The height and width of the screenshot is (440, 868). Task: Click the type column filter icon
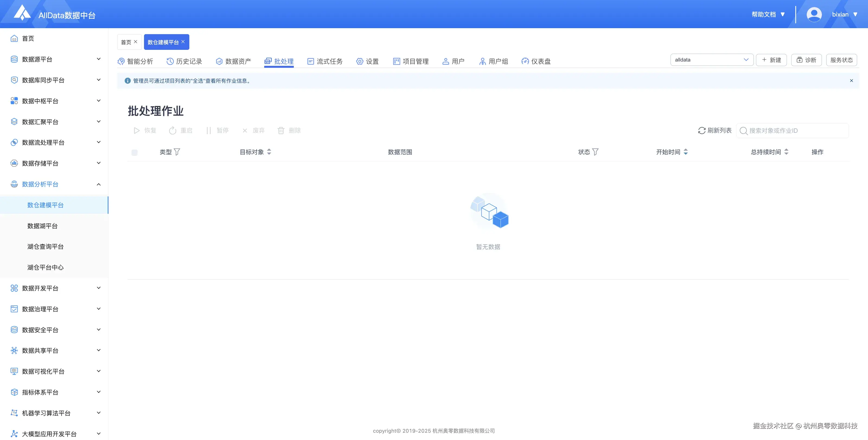tap(177, 152)
